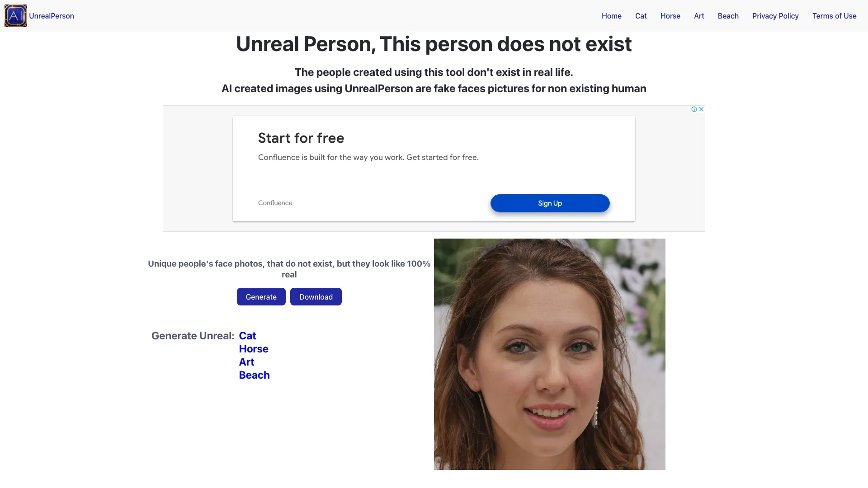The width and height of the screenshot is (868, 488).
Task: Click the Art link under Generate Unreal
Action: click(247, 361)
